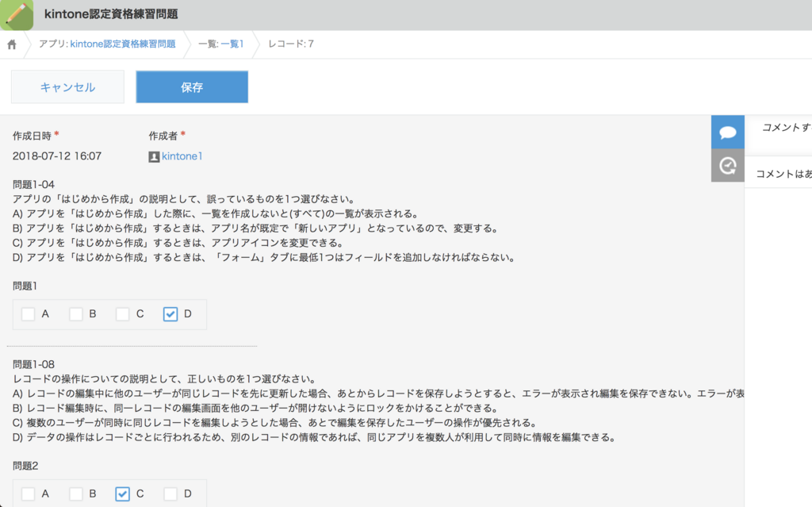Viewport: 812px width, 507px height.
Task: Click the キャンセル button
Action: [x=68, y=87]
